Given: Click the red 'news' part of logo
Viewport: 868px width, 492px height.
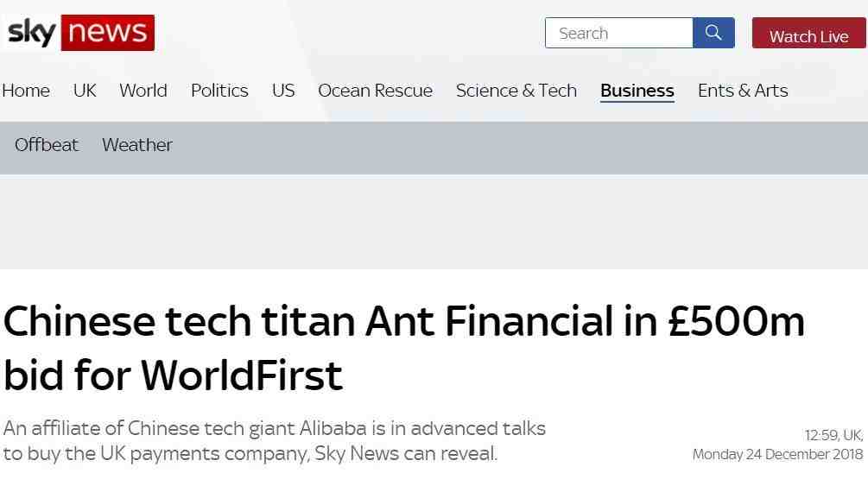Looking at the screenshot, I should (107, 33).
